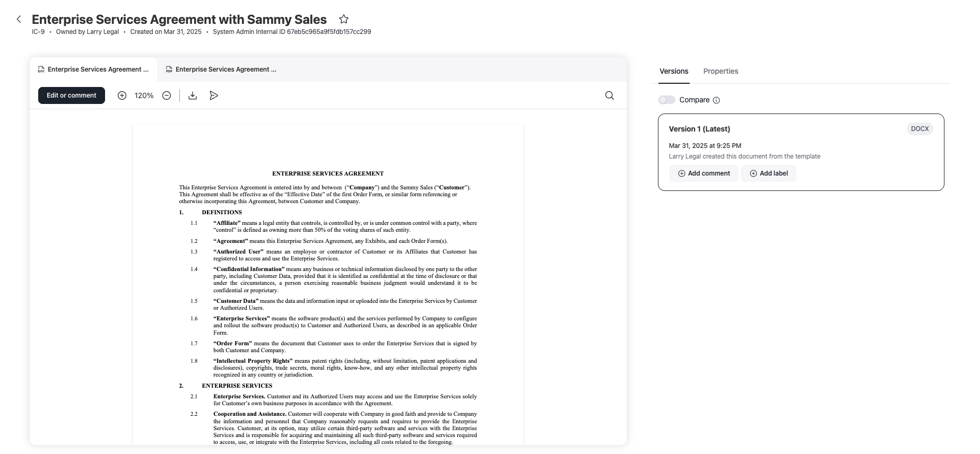Add label to Version 1
The image size is (980, 454).
tap(768, 173)
